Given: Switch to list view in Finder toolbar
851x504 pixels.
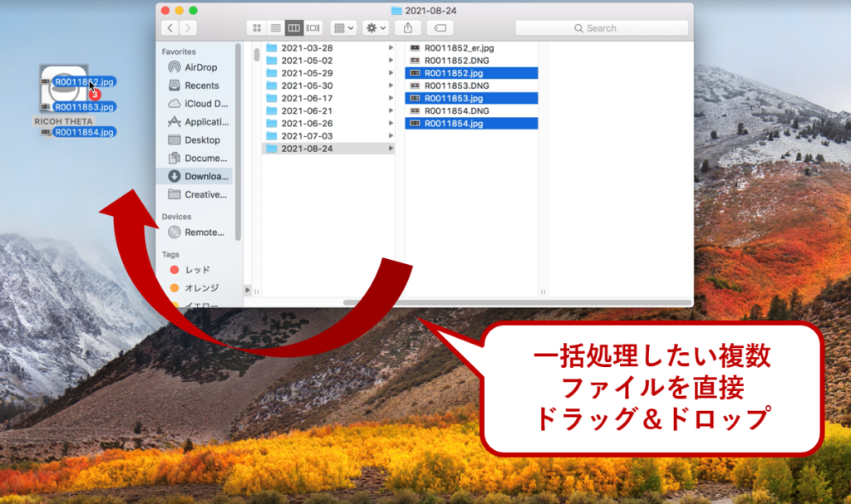Looking at the screenshot, I should [276, 27].
